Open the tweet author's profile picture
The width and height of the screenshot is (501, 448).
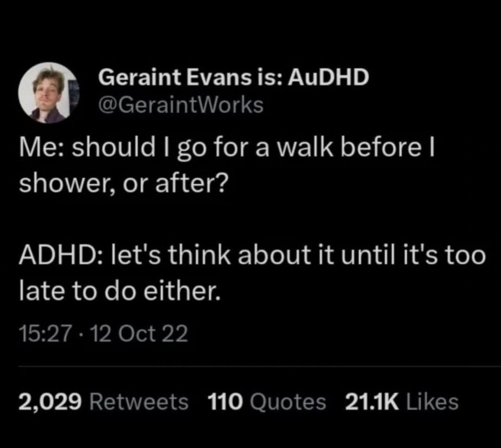[48, 93]
